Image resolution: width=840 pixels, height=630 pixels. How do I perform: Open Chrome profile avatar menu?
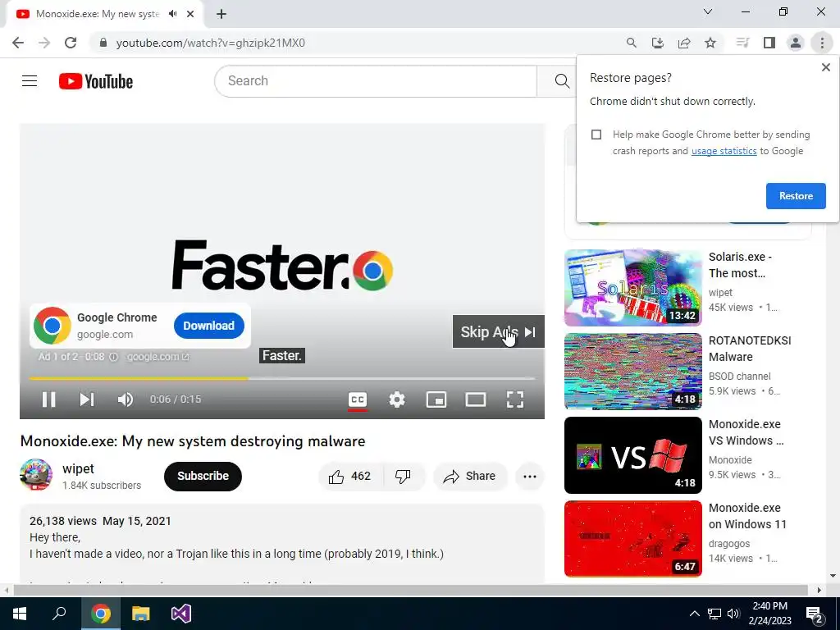[x=796, y=43]
